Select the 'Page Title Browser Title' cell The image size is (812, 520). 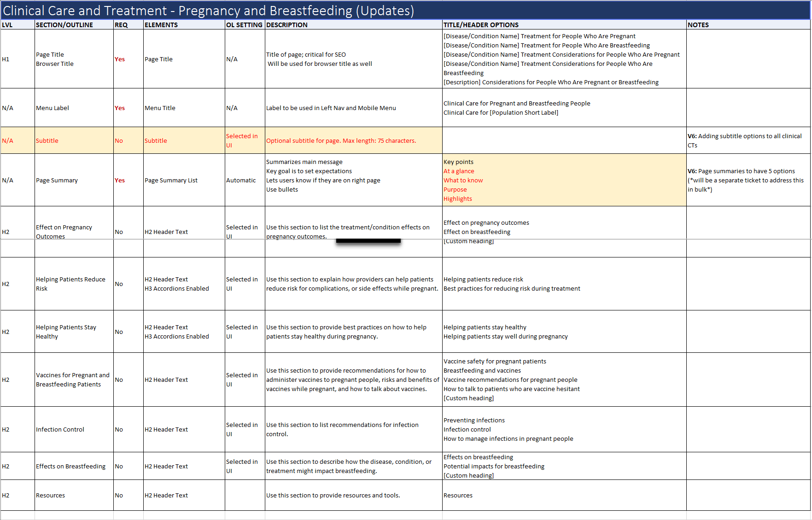[74, 59]
